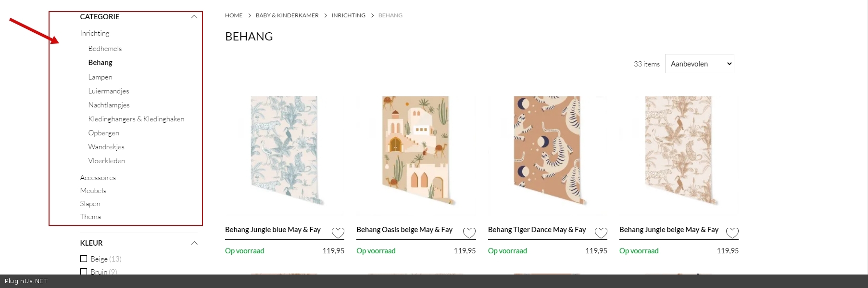Navigate to the Meubels category
This screenshot has height=288, width=868.
(93, 191)
